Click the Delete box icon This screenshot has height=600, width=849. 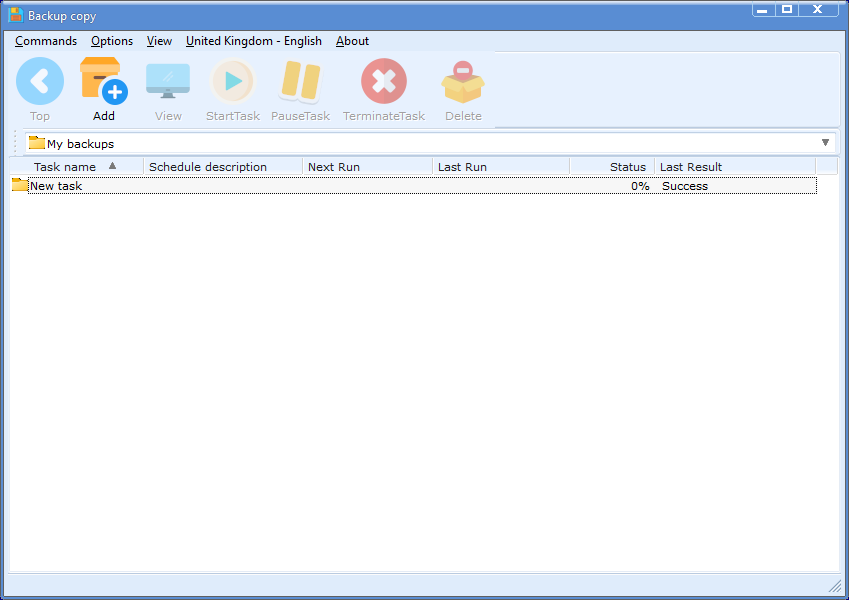point(463,82)
